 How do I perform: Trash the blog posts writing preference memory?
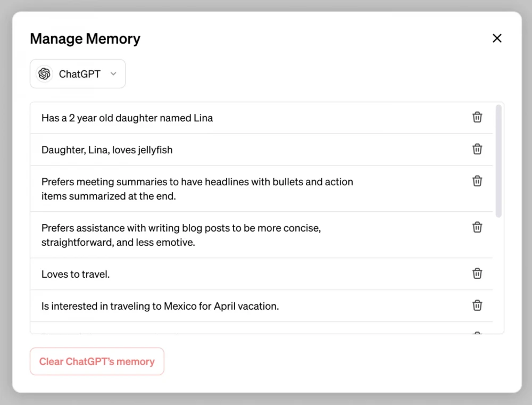tap(477, 227)
